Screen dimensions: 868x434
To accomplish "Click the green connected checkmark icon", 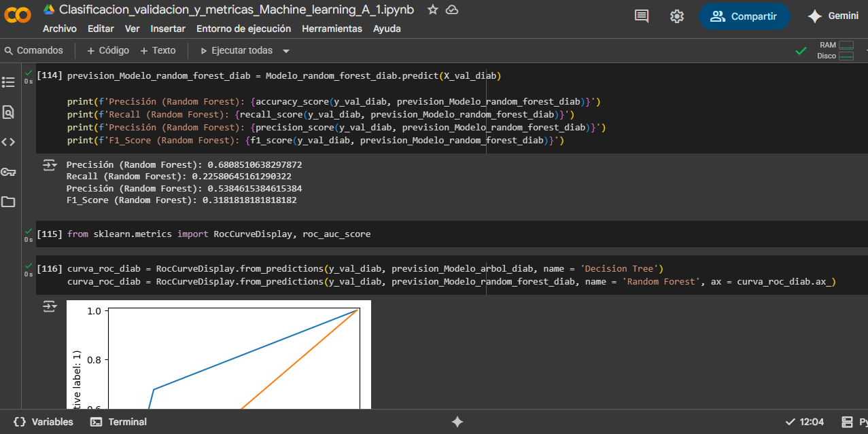I will pos(801,51).
